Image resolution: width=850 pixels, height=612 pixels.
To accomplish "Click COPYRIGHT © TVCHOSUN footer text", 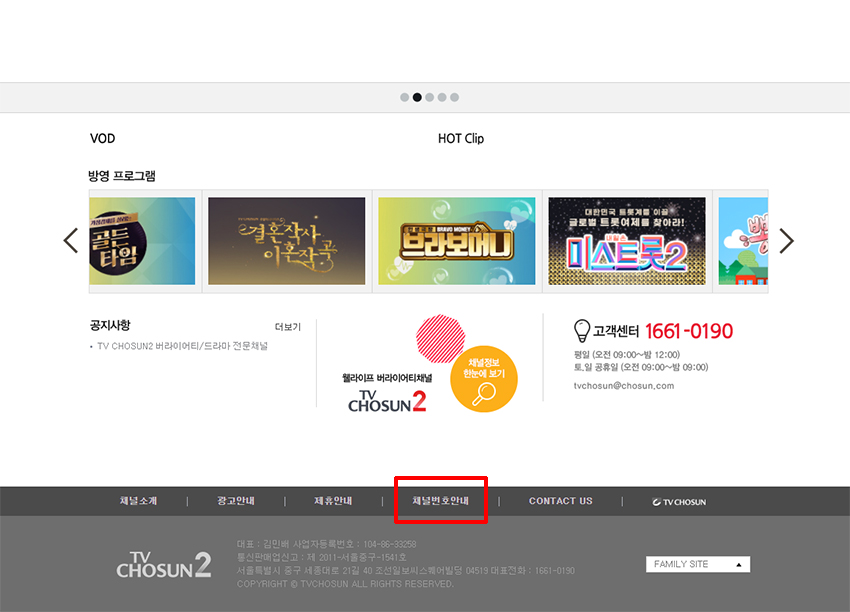I will click(345, 584).
